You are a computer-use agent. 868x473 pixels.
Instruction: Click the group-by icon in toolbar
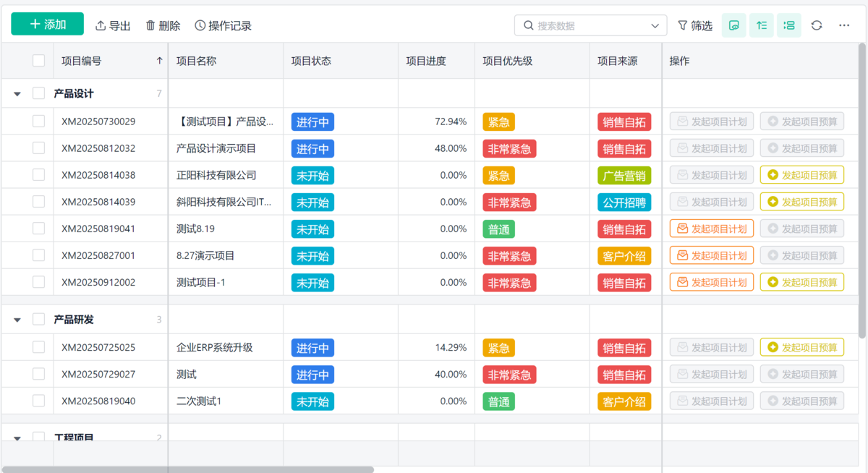(x=789, y=25)
